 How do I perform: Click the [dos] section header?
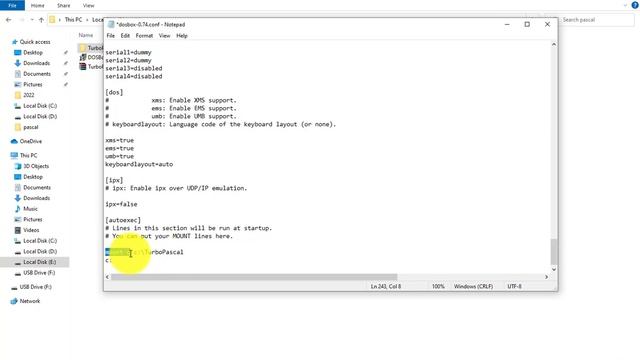tap(114, 92)
